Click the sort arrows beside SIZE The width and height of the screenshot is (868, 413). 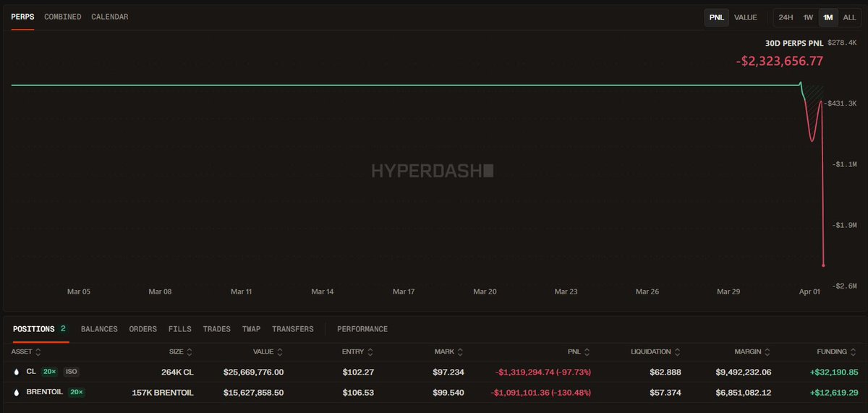190,352
